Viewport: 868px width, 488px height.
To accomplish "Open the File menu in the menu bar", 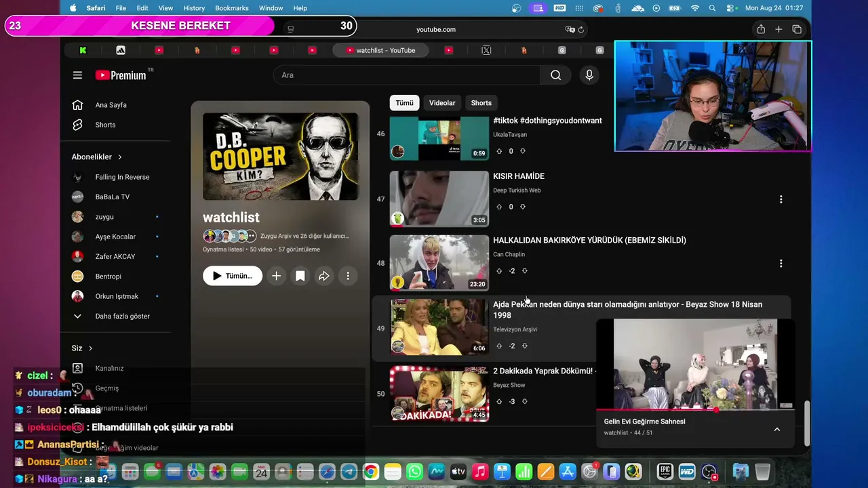I will [x=121, y=8].
